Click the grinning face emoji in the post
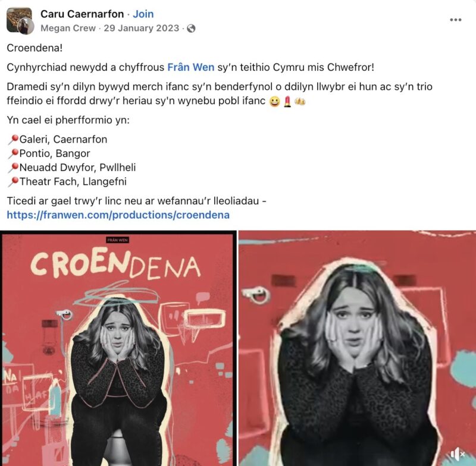476x466 pixels. tap(275, 102)
